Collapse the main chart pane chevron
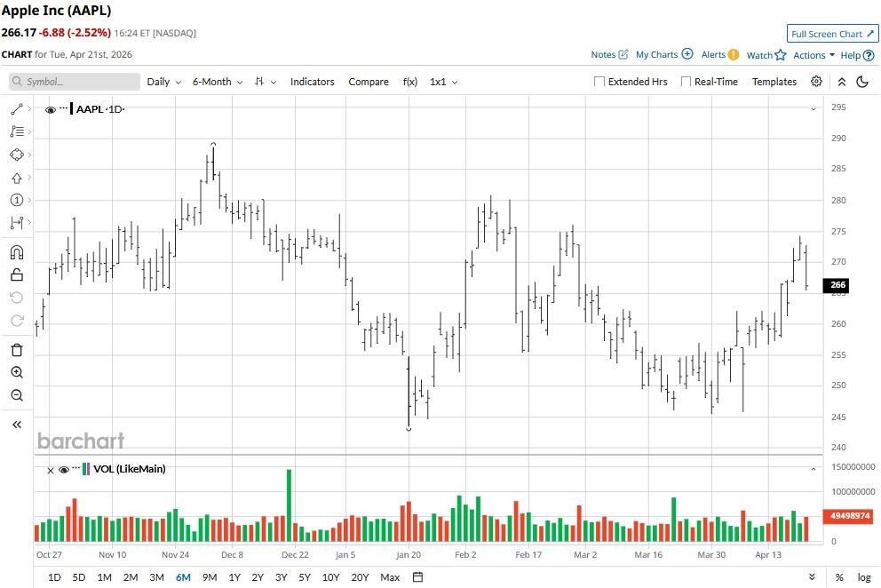Screen dimensions: 881x588 813,109
